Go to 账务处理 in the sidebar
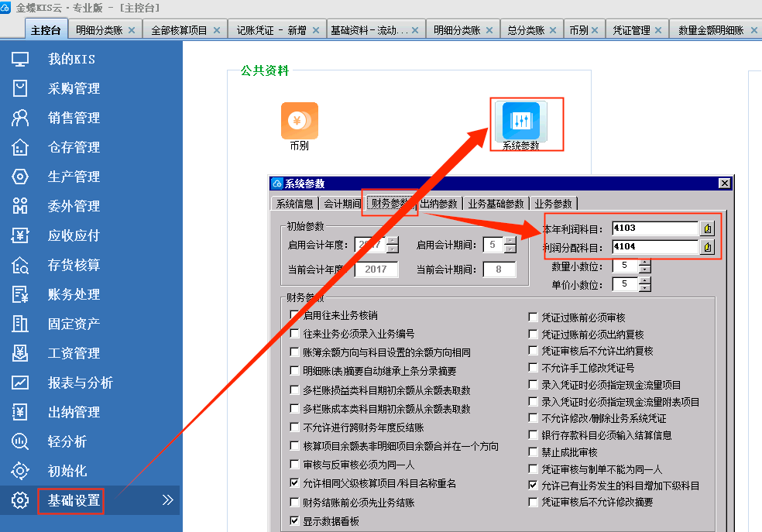Viewport: 762px width, 532px height. pos(74,294)
